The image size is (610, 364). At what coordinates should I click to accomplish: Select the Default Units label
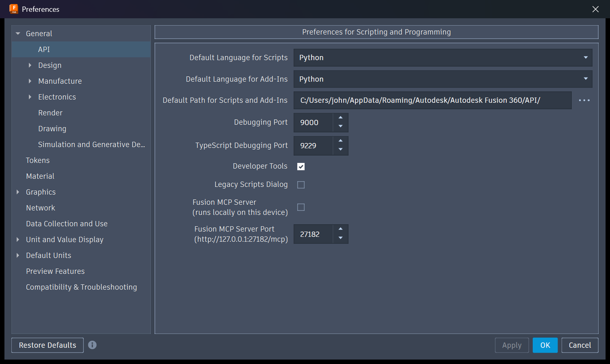coord(48,255)
